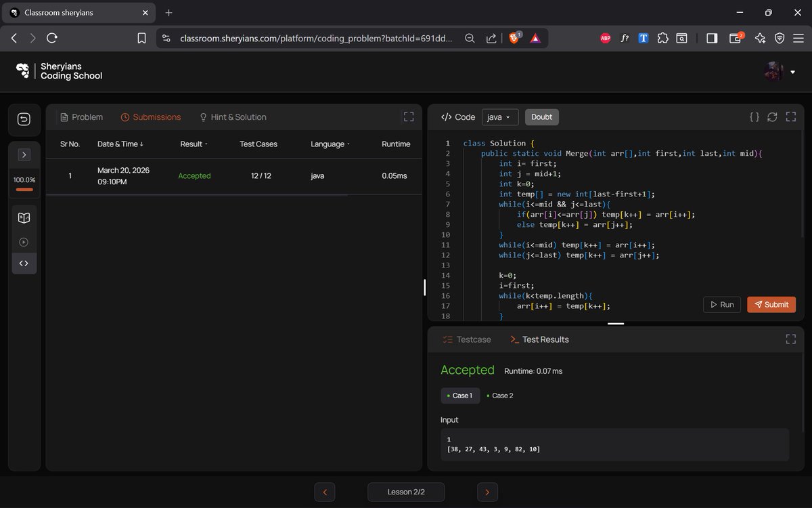Click the code editor vertical scrollbar
The height and width of the screenshot is (508, 812).
801,186
